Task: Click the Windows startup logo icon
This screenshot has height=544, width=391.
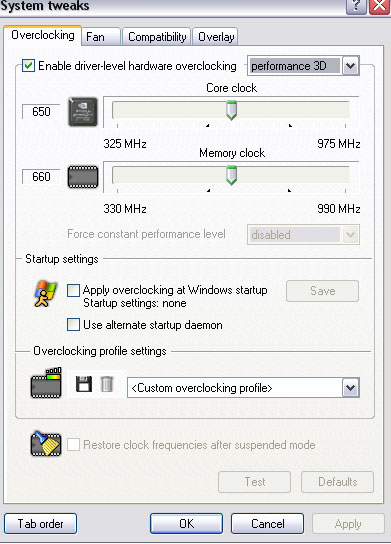Action: [x=45, y=294]
